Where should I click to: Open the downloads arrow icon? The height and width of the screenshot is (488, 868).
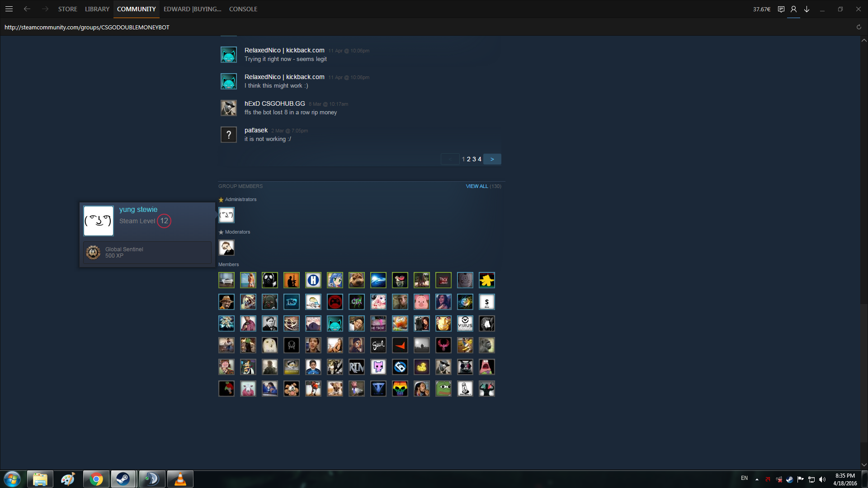coord(807,9)
